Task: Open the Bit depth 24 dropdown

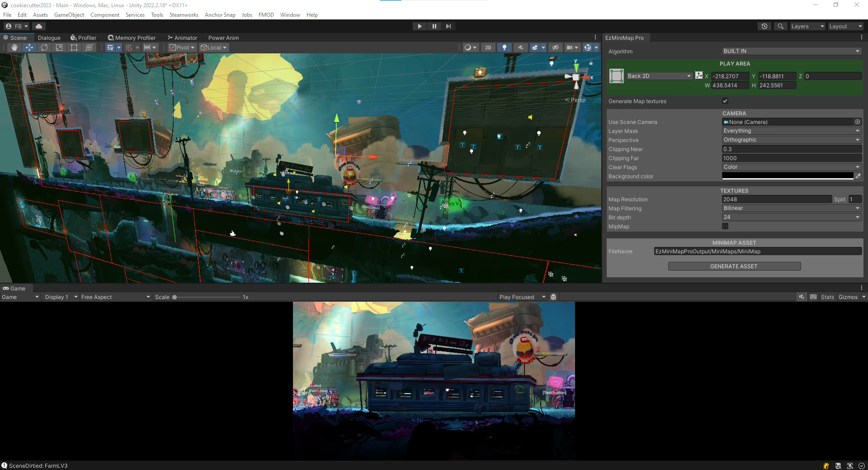Action: 792,217
